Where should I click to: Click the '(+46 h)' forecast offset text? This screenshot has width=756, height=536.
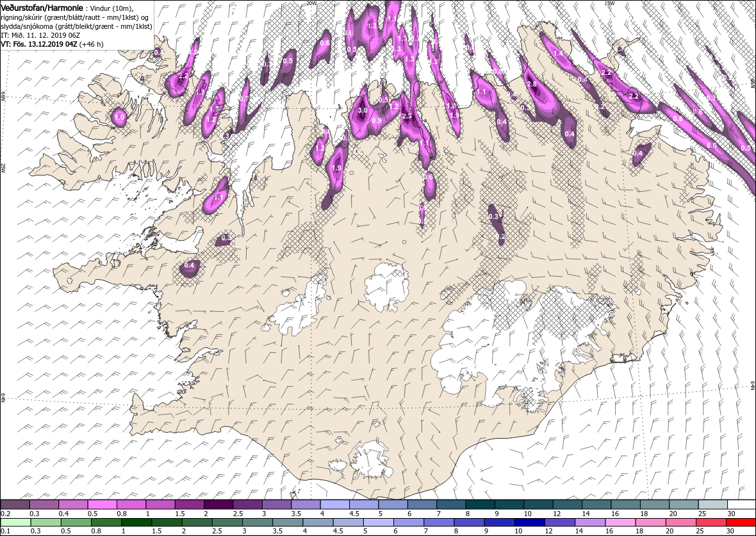pyautogui.click(x=92, y=44)
